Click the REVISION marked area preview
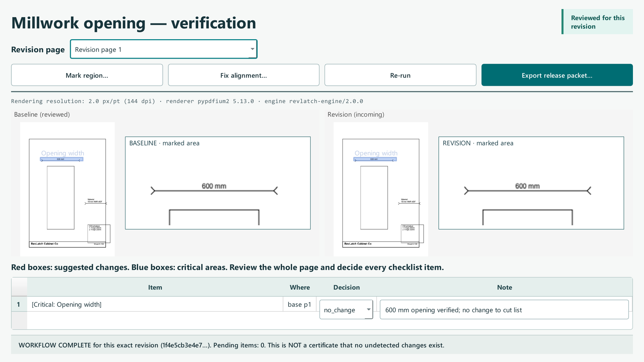The width and height of the screenshot is (644, 362). pyautogui.click(x=531, y=183)
